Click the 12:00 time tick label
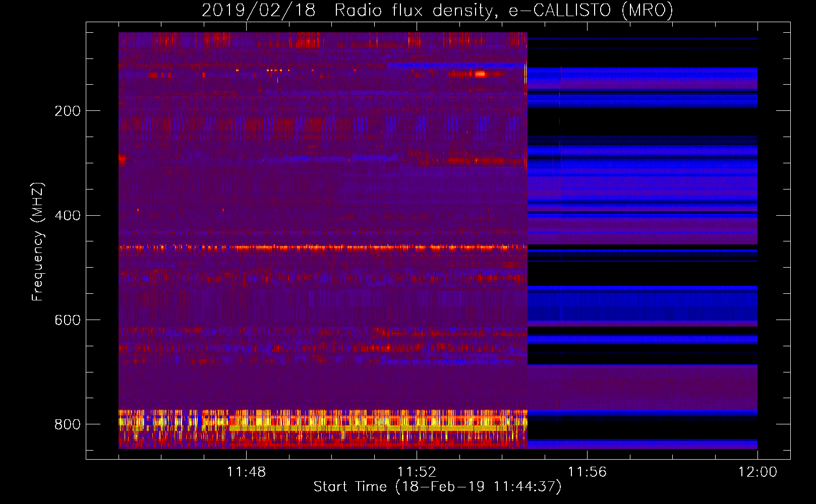Screen dimensions: 816x504 tap(757, 472)
